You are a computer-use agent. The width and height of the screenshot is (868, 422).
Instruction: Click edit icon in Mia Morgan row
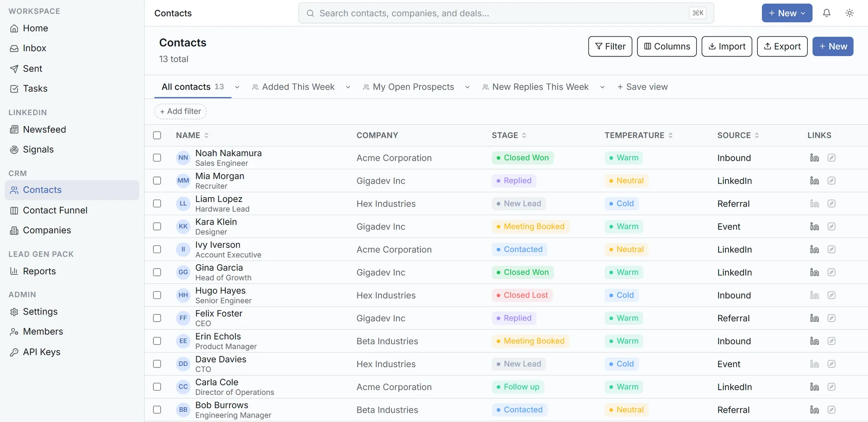[x=831, y=181]
